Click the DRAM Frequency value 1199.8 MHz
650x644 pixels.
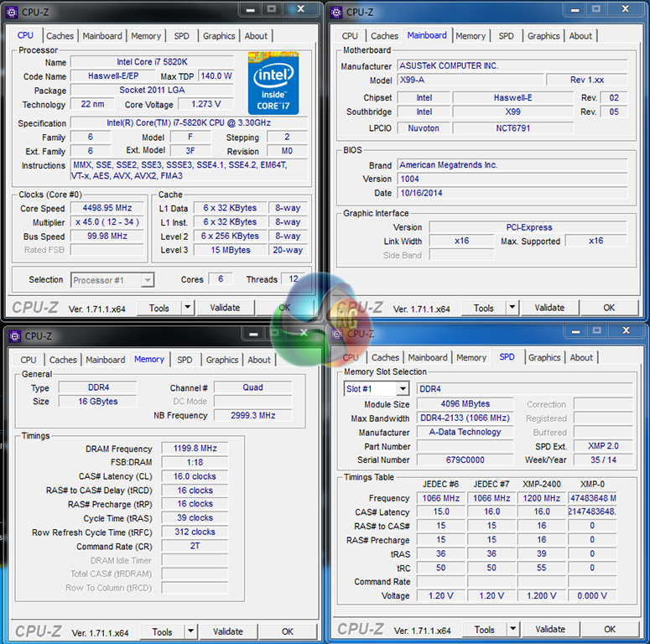(195, 449)
